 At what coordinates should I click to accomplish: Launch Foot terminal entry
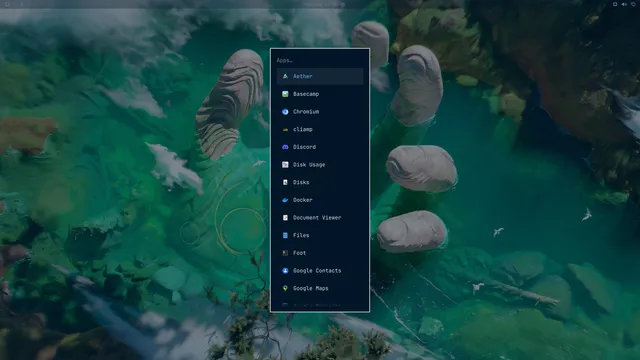(320, 253)
